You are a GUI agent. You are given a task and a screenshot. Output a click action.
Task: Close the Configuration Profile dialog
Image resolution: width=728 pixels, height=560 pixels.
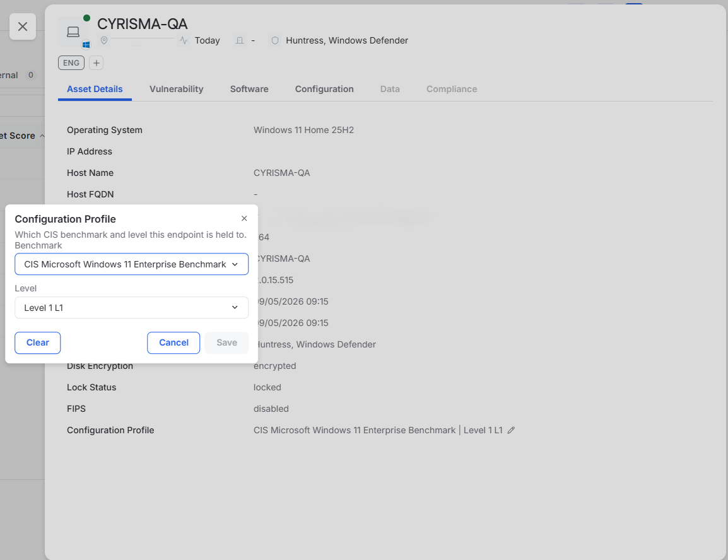[244, 219]
